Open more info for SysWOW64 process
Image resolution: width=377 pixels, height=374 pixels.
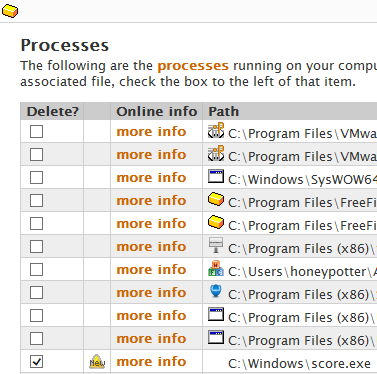click(x=151, y=177)
